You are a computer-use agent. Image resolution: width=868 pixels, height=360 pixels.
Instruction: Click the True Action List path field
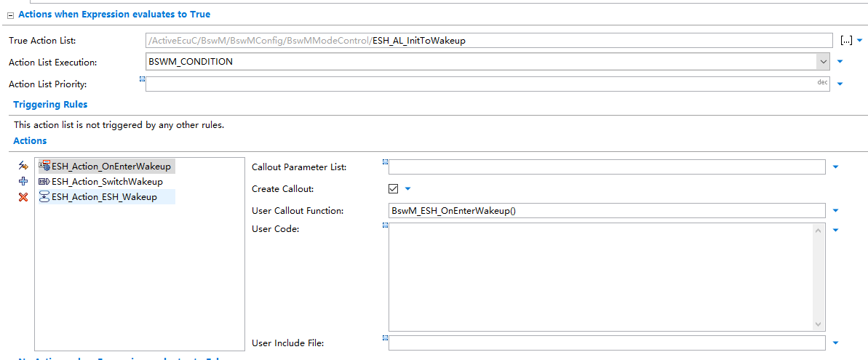coord(489,41)
